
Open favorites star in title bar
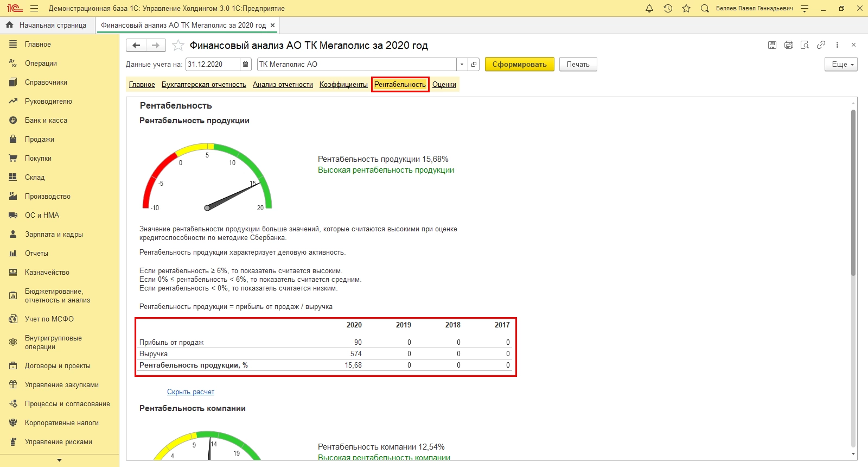pyautogui.click(x=686, y=8)
